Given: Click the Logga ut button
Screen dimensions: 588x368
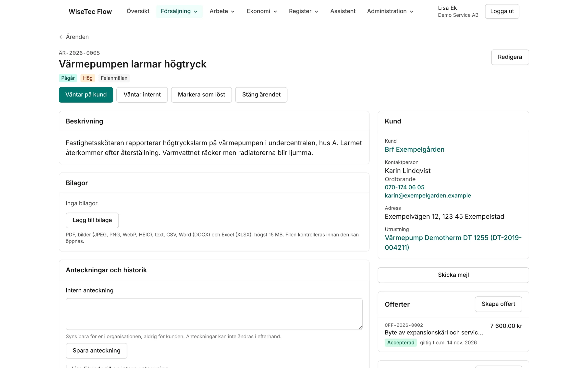Looking at the screenshot, I should point(502,11).
